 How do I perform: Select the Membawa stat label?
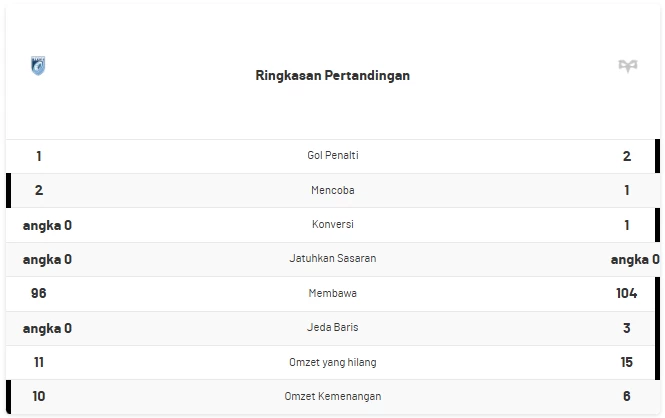(x=332, y=293)
